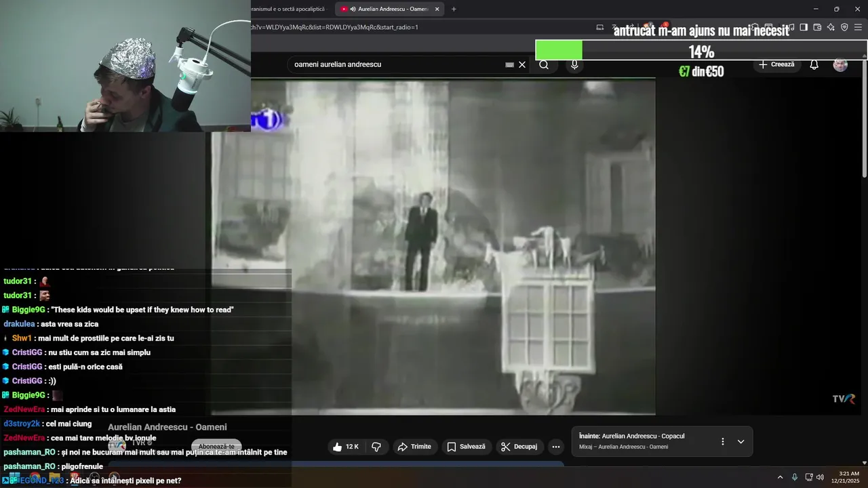Open the wallet icon in browser toolbar
This screenshot has width=868, height=488.
click(x=817, y=27)
